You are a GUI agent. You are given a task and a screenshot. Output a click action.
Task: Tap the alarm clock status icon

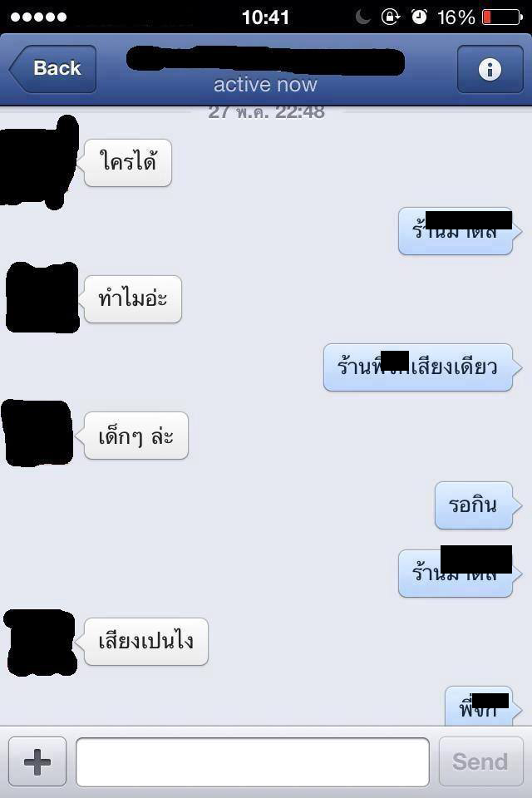[x=419, y=17]
